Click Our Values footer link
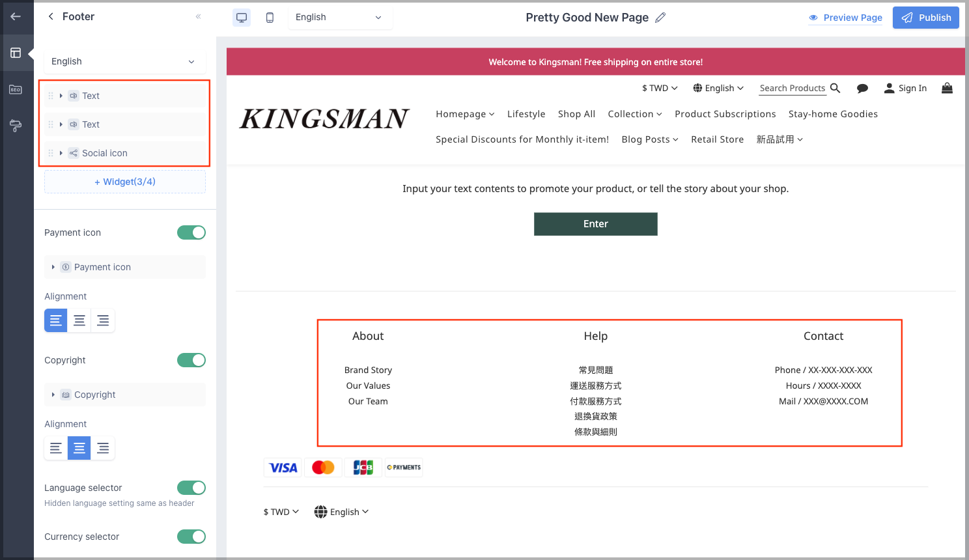The width and height of the screenshot is (969, 560). coord(368,385)
